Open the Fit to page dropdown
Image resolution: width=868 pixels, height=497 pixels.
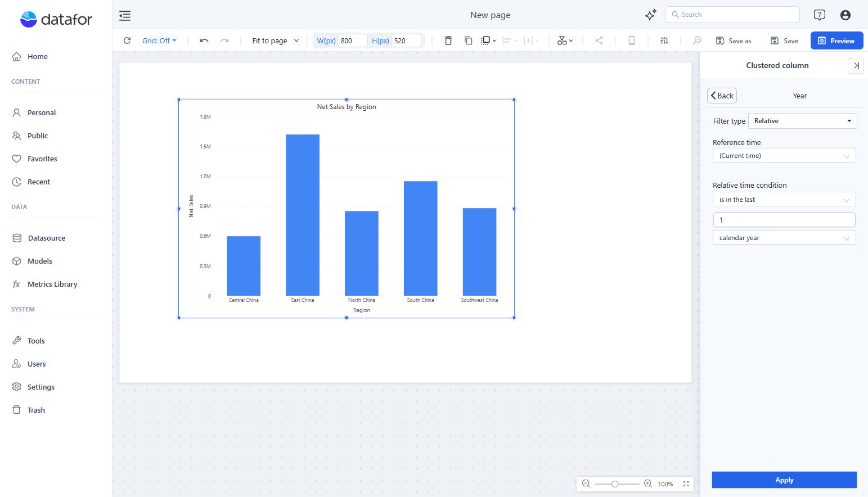(x=276, y=40)
